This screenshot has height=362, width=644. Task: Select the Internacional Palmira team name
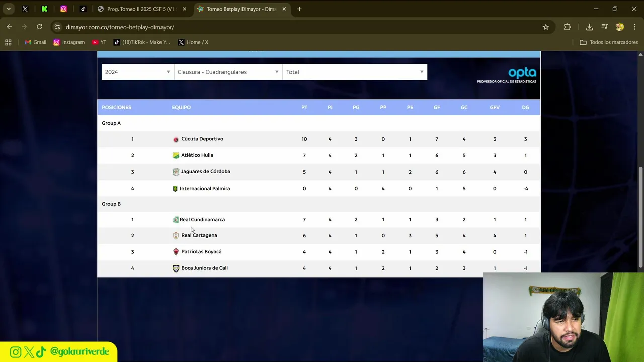pyautogui.click(x=205, y=189)
